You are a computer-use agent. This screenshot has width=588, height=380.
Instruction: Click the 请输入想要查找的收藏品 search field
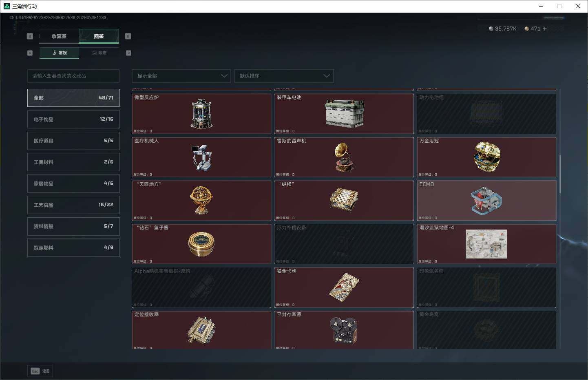point(73,76)
